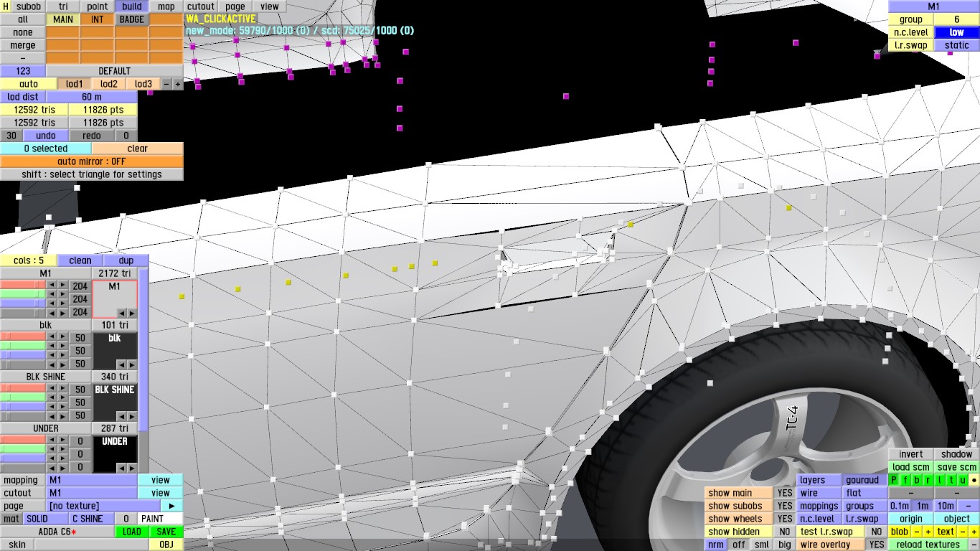
Task: Click the M1 red color slider
Action: click(x=23, y=286)
